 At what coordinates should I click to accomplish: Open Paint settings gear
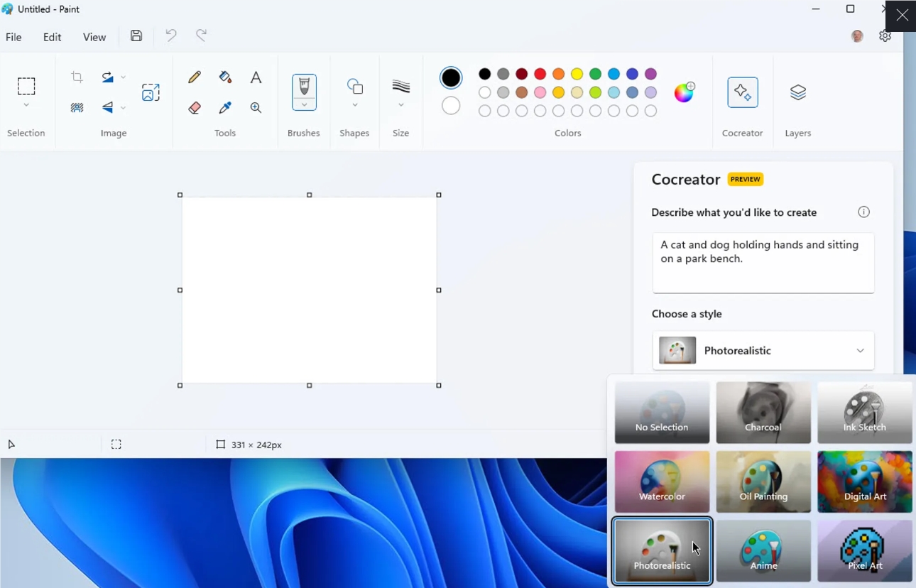click(x=885, y=36)
